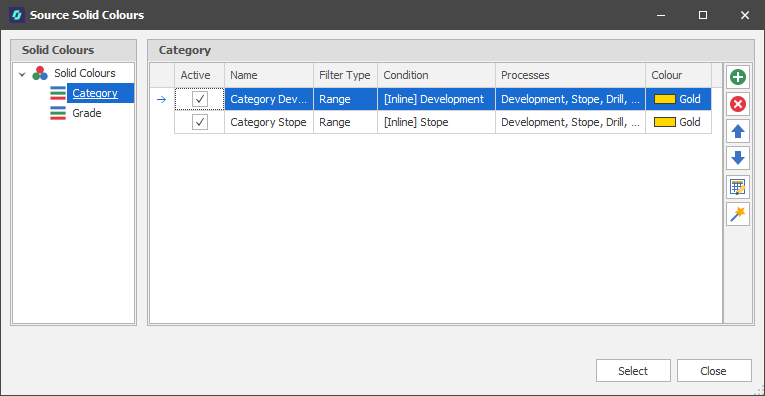The width and height of the screenshot is (765, 396).
Task: Move the selected row up with the blue up arrow
Action: click(x=737, y=131)
